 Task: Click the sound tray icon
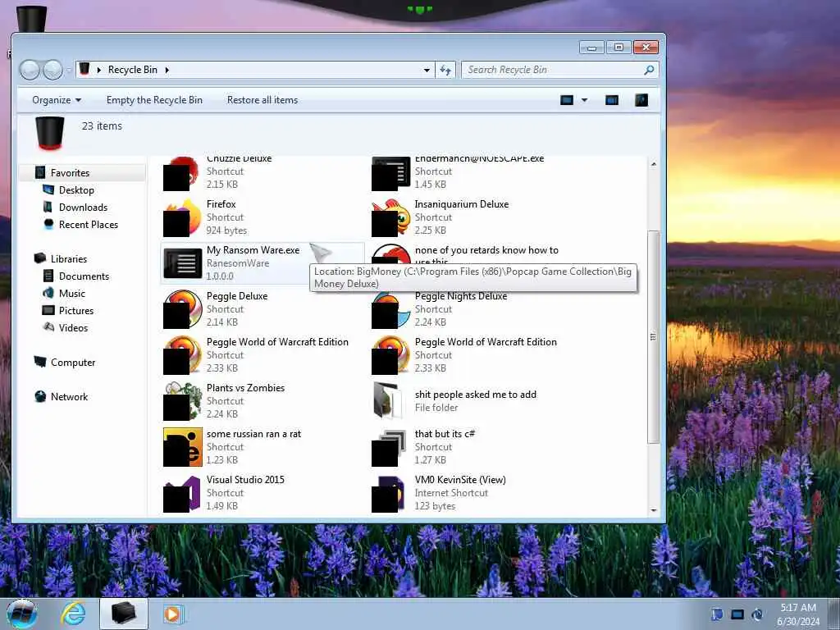[756, 614]
